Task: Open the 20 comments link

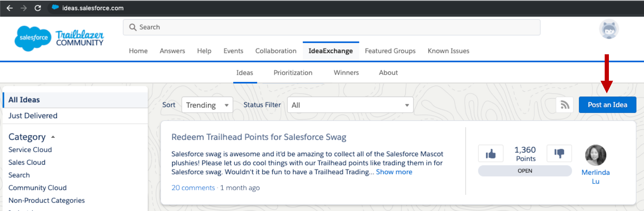Action: click(x=193, y=188)
